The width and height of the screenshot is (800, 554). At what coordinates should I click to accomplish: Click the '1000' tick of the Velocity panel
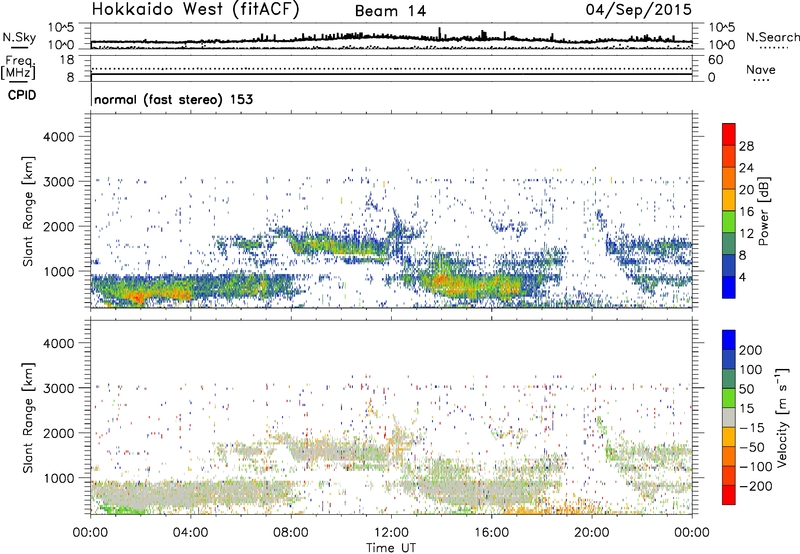[58, 478]
